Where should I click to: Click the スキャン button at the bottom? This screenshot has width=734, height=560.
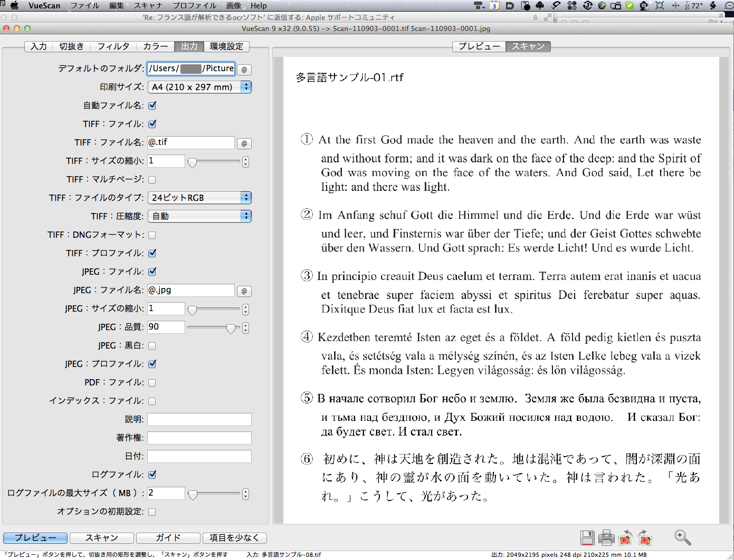tap(102, 538)
